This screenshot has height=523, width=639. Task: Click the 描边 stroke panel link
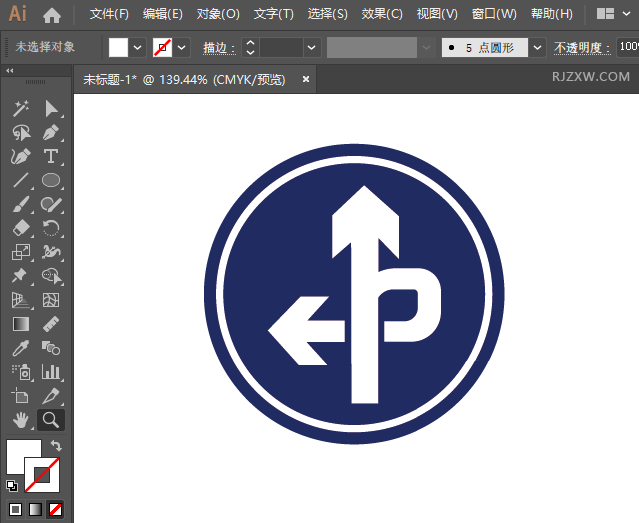tap(219, 48)
